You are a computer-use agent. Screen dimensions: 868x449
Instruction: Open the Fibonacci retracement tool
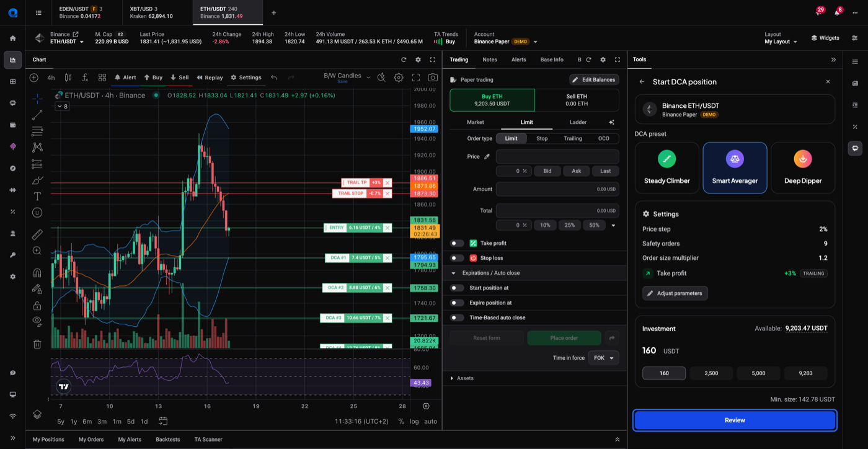[x=37, y=131]
